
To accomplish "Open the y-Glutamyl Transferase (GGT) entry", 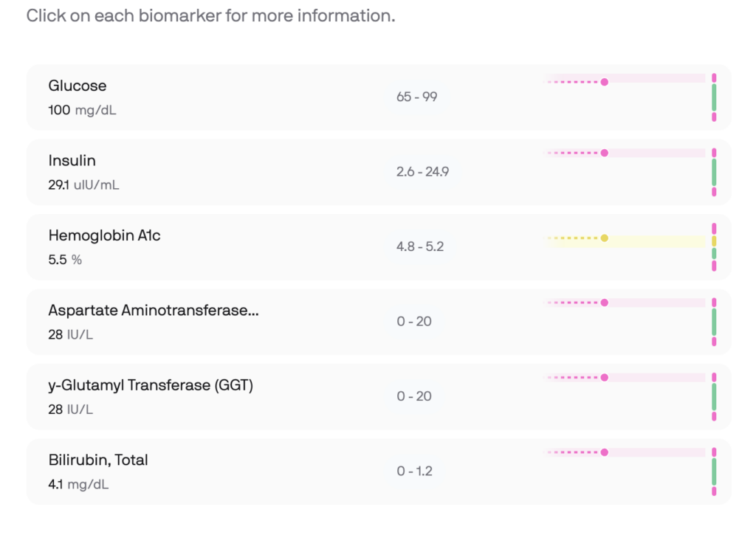I will (x=151, y=385).
